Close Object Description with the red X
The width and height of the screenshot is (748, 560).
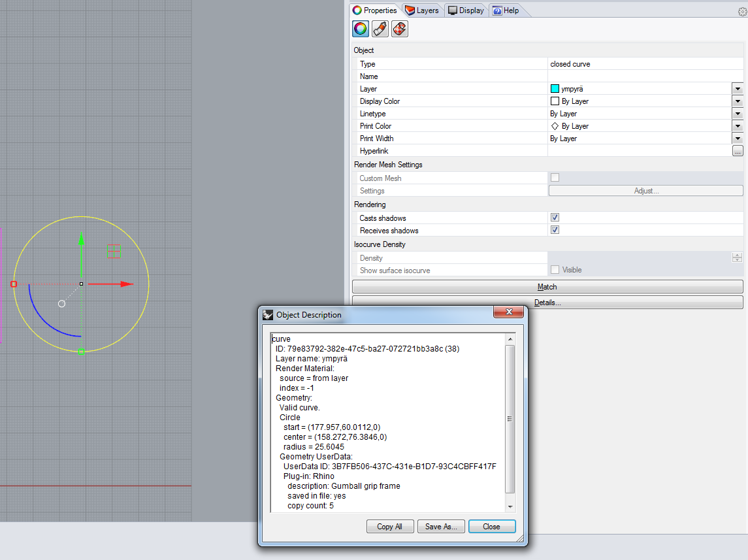coord(508,312)
